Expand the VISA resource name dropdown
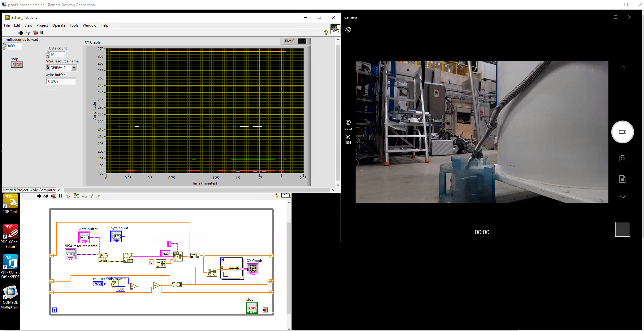The image size is (644, 331). [74, 68]
